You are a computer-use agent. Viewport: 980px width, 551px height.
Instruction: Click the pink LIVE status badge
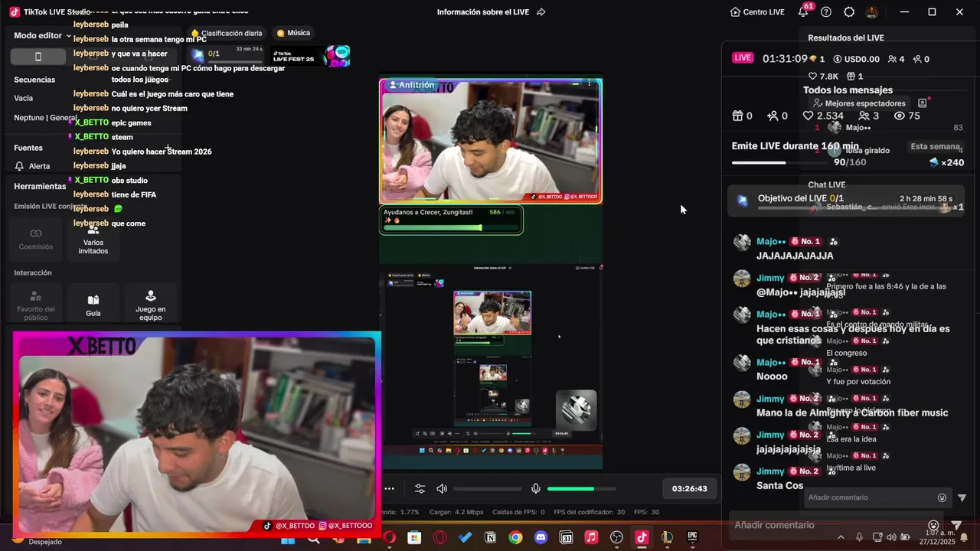743,58
